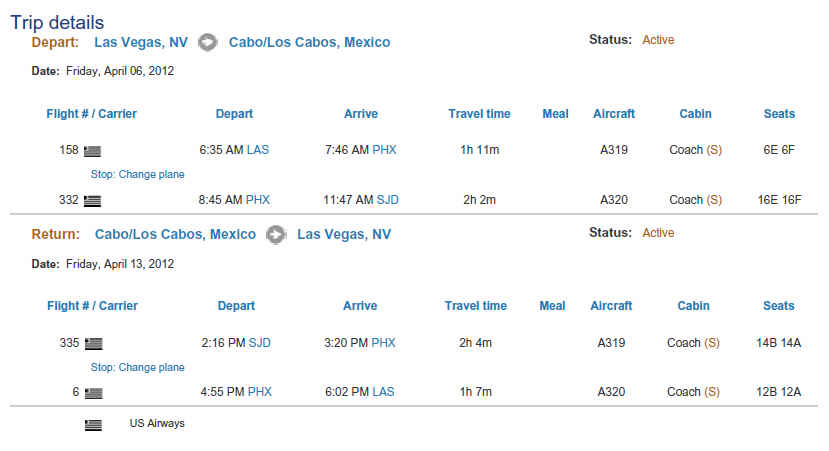This screenshot has width=829, height=451.
Task: Open the LAS link for the 6:02 PM arrival
Action: coord(383,392)
